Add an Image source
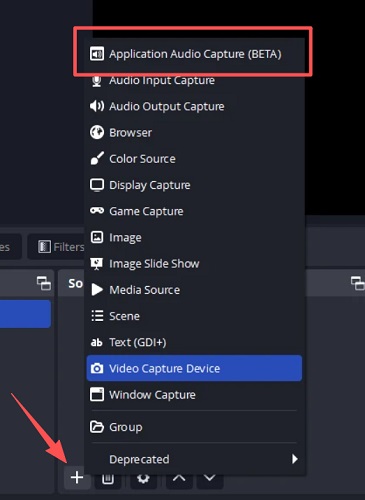This screenshot has width=365, height=500. 194,237
